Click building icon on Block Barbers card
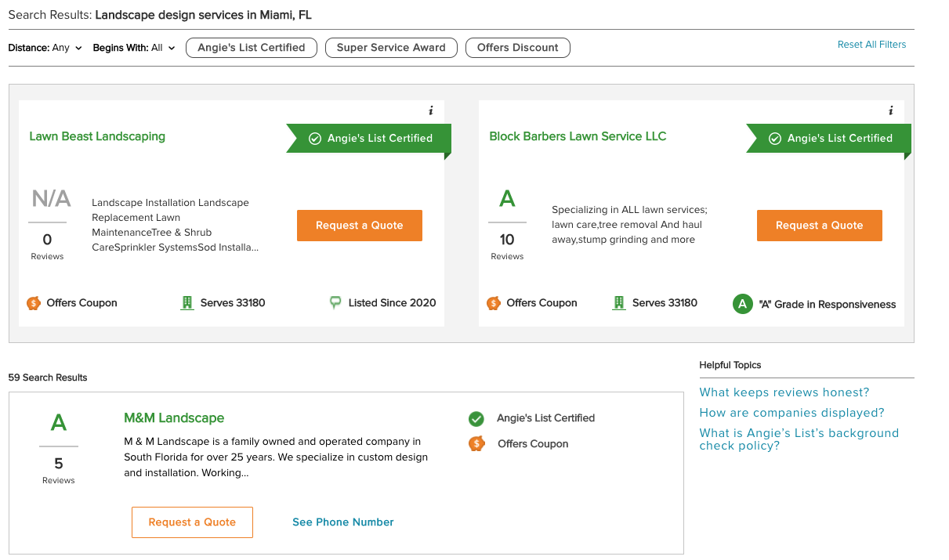The width and height of the screenshot is (949, 560). tap(619, 303)
